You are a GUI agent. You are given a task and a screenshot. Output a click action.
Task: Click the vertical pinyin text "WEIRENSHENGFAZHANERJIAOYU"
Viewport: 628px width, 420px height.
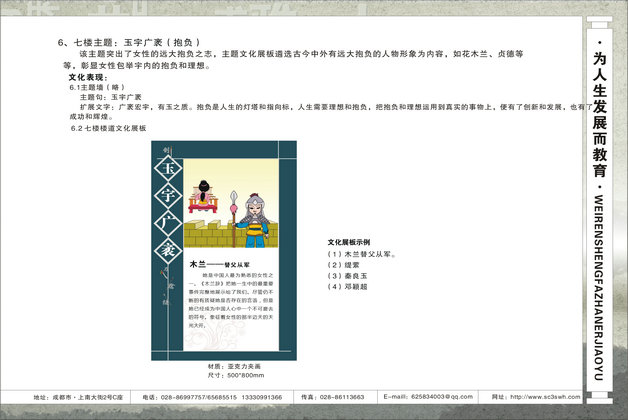tap(599, 287)
